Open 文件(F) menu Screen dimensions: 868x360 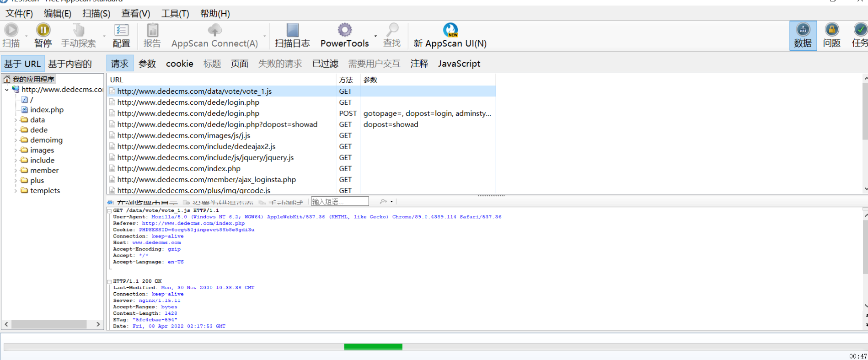coord(19,14)
